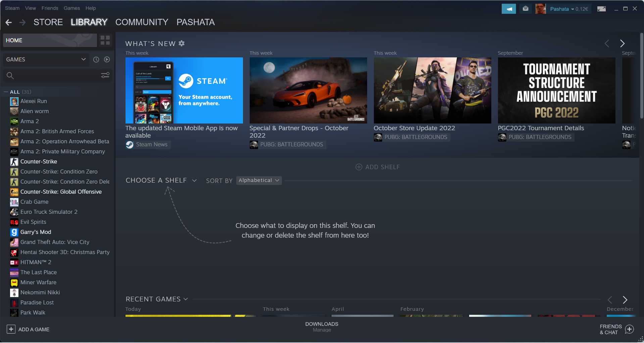Open What's New settings gear
Screen dimensions: 644x343
point(182,43)
